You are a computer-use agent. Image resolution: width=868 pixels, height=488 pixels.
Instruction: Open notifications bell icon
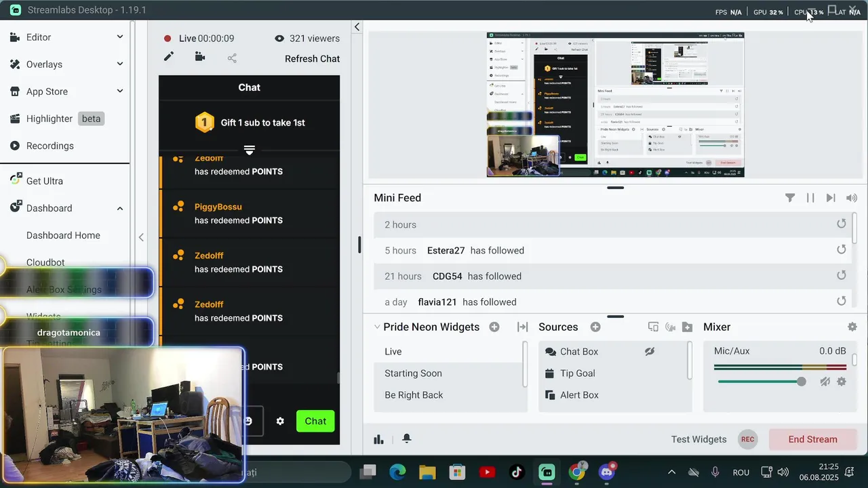406,439
